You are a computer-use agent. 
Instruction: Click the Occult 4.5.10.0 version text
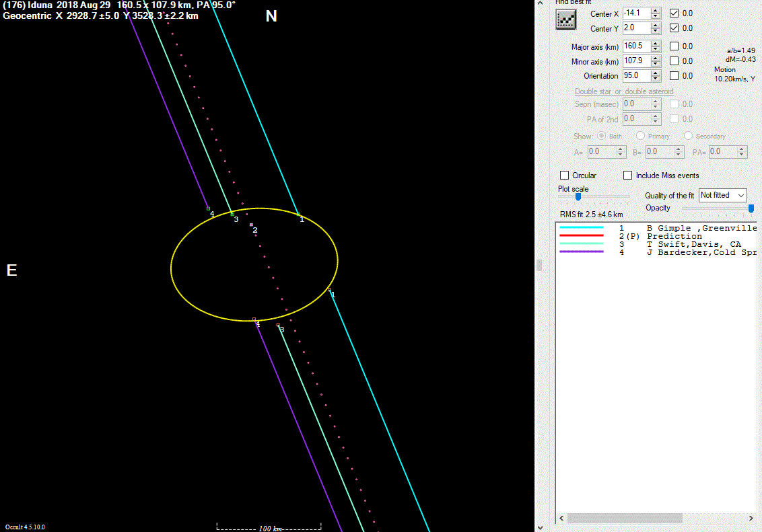(x=26, y=527)
